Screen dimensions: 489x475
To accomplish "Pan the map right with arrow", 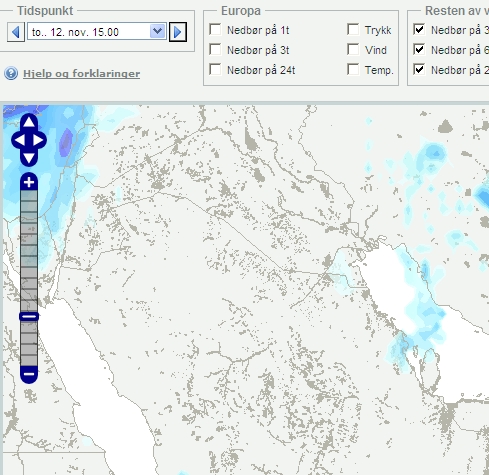I will pyautogui.click(x=39, y=140).
